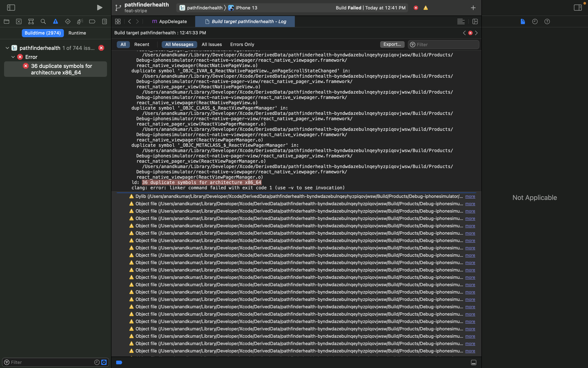Viewport: 588px width, 368px height.
Task: Toggle the left navigator sidebar
Action: click(11, 8)
